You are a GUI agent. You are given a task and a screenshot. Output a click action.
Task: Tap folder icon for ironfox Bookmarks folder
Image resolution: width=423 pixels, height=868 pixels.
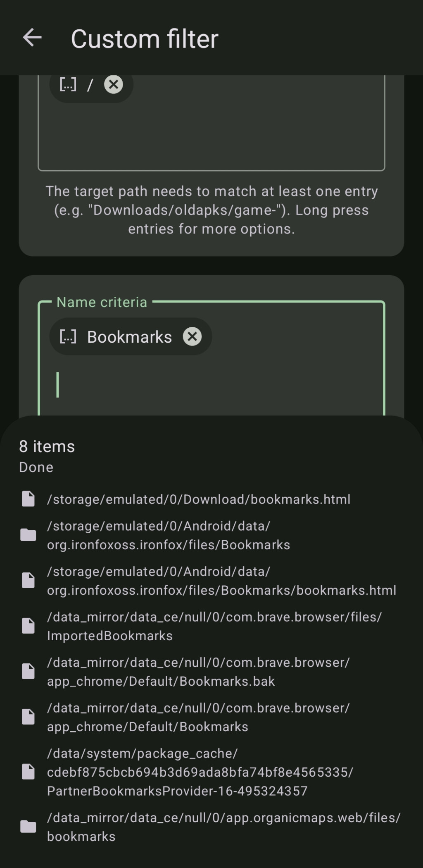click(x=28, y=535)
